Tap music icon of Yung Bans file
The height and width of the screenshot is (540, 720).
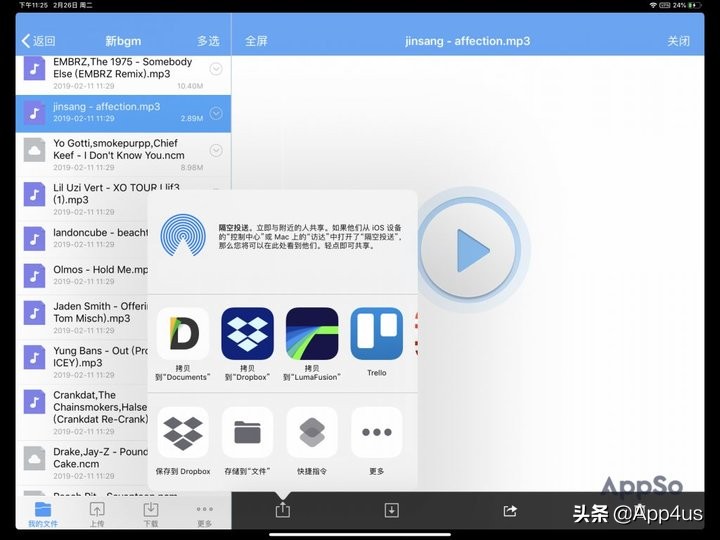[34, 357]
